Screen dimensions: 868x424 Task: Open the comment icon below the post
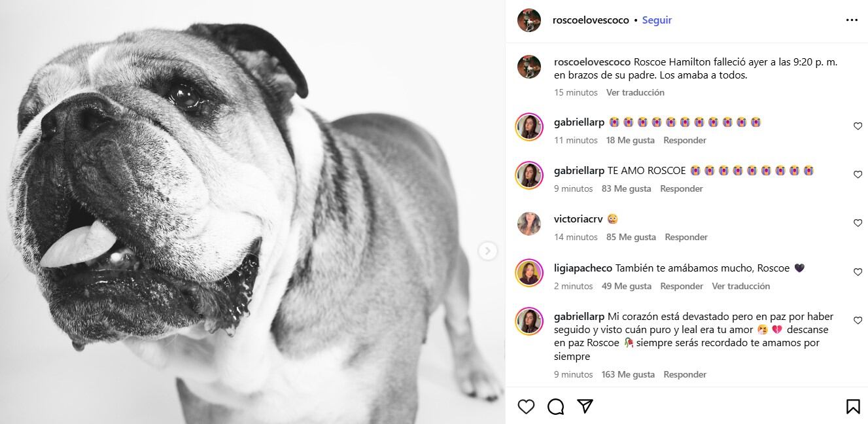[555, 406]
